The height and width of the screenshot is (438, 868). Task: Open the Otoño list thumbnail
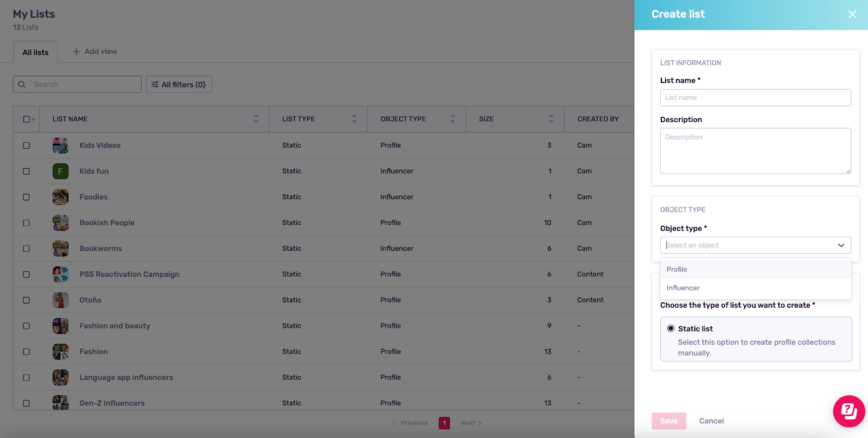pyautogui.click(x=60, y=300)
